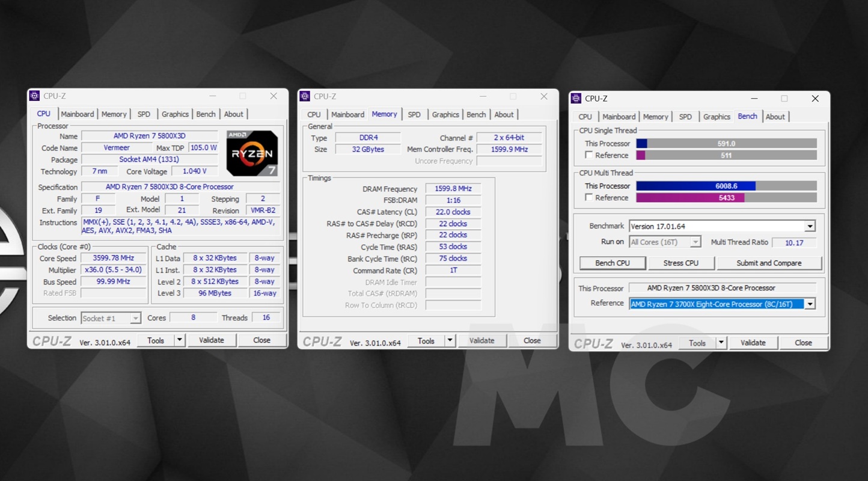
Task: Click the Bus Speed 99.99 MHz value
Action: (x=114, y=282)
